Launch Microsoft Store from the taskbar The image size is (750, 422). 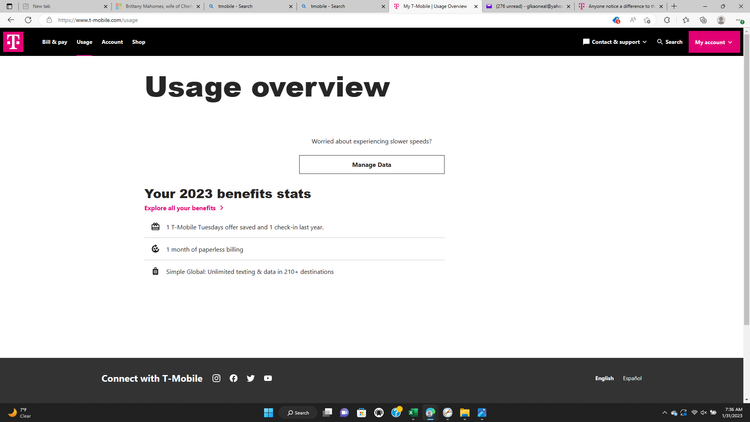pos(362,412)
